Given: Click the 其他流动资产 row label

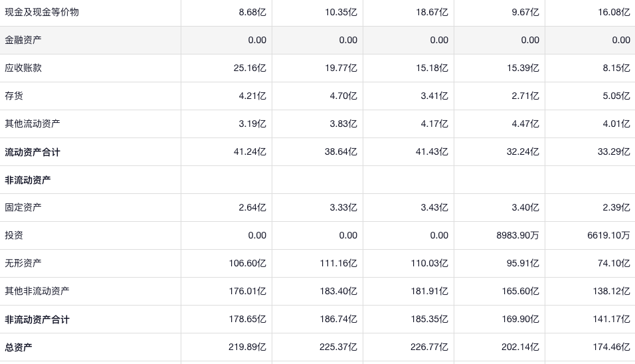Looking at the screenshot, I should point(33,124).
